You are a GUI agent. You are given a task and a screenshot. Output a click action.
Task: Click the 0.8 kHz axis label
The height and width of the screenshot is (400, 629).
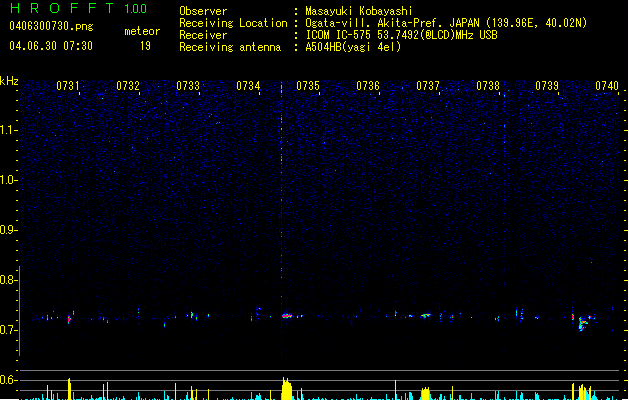(x=9, y=280)
